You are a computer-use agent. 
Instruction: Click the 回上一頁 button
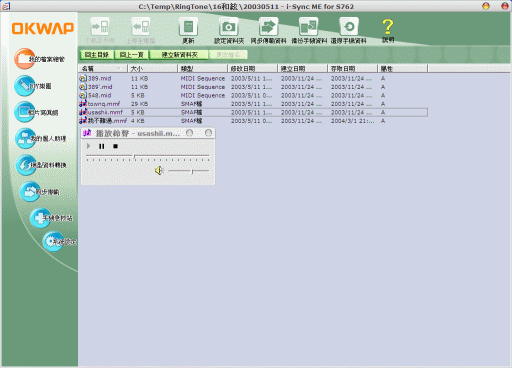coord(132,55)
